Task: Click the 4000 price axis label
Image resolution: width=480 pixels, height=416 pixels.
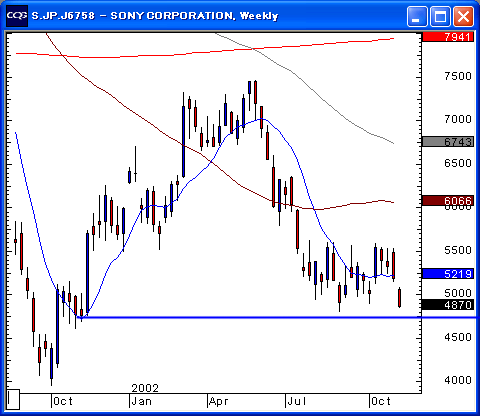Action: pyautogui.click(x=458, y=380)
